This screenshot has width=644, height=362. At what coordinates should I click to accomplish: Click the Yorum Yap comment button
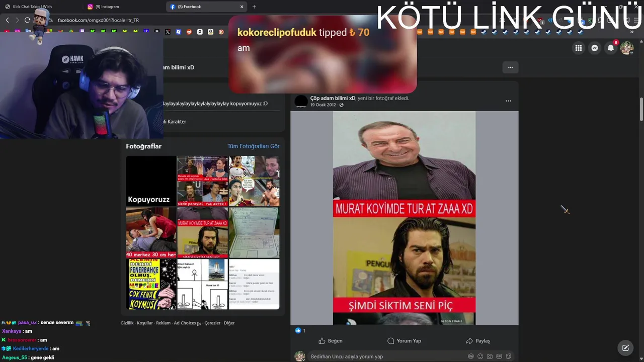click(x=404, y=341)
